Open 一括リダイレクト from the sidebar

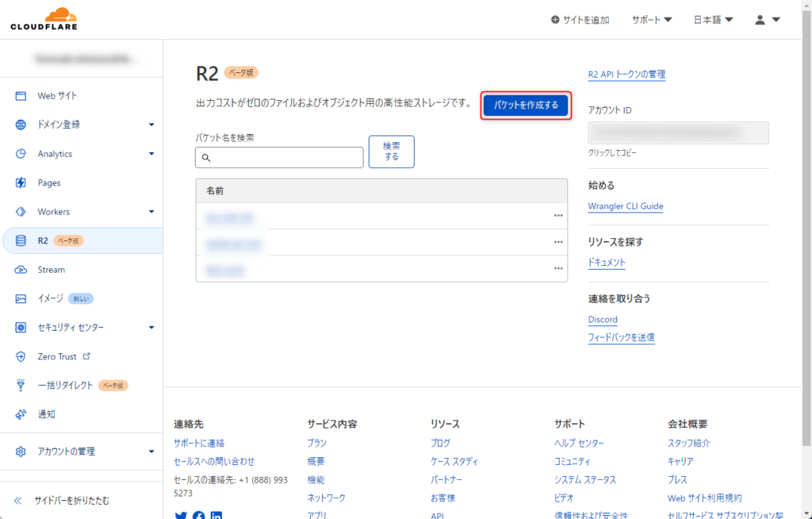coord(65,385)
